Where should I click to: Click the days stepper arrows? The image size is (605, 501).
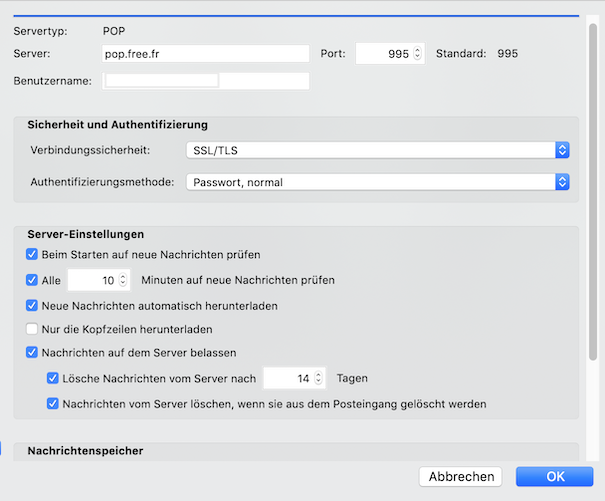[319, 378]
